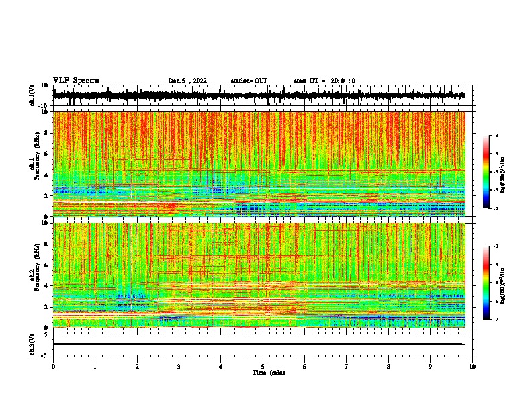Click the "2" kHz tick on ch.2 frequency axis
The height and width of the screenshot is (411, 532).
46,307
